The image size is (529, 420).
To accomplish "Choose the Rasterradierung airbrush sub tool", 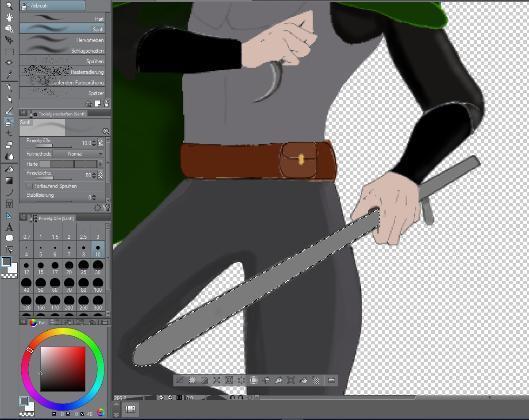I will pyautogui.click(x=62, y=71).
